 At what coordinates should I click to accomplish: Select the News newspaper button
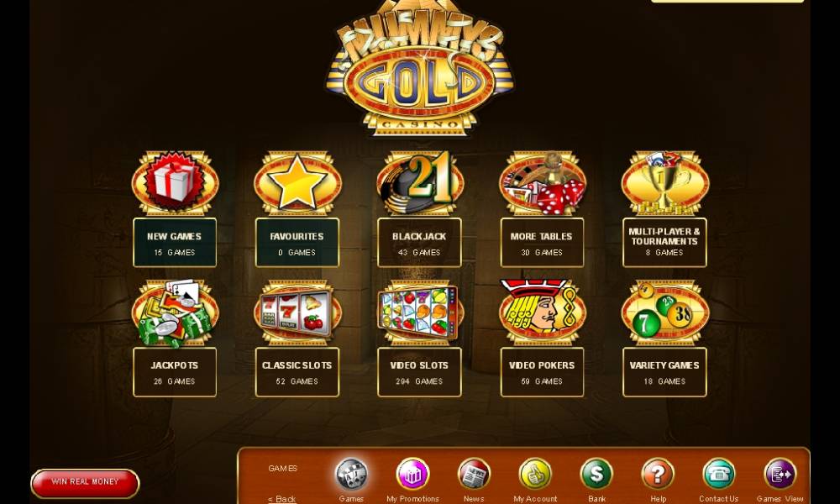474,474
